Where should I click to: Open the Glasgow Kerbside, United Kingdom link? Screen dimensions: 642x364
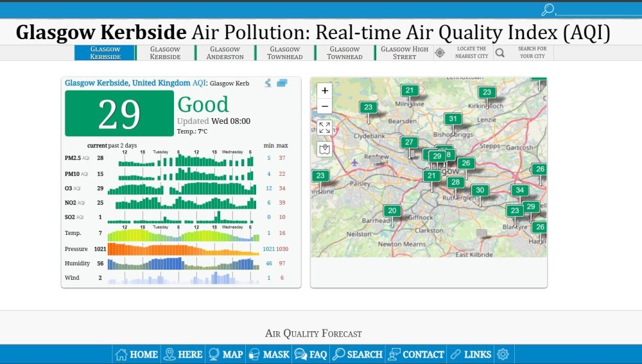pyautogui.click(x=127, y=83)
